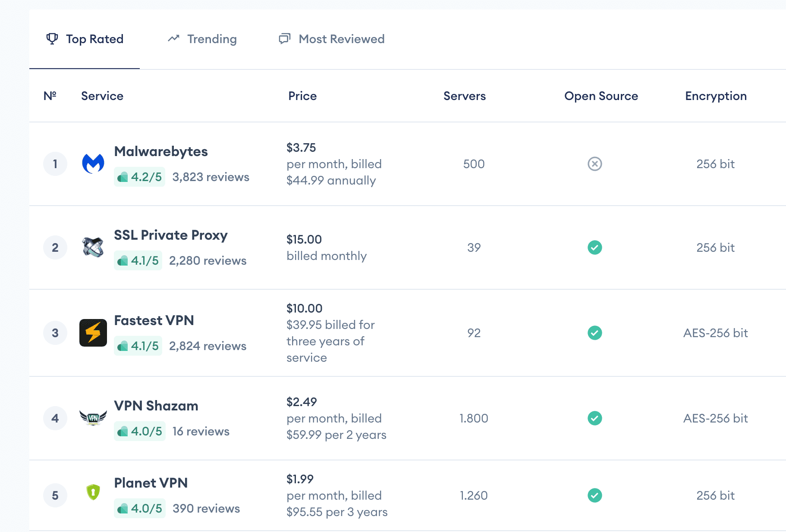Click the Planet VPN green shield logo
Viewport: 786px width, 532px height.
tap(93, 492)
